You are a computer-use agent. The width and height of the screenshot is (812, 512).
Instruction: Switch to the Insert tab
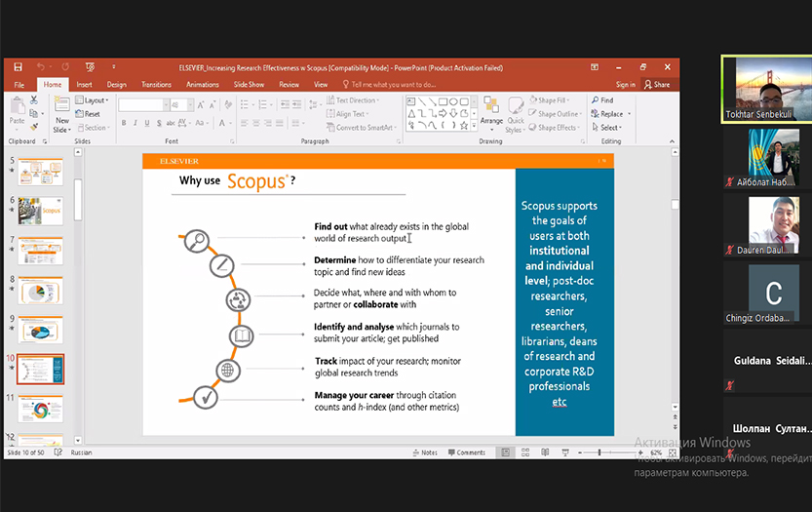pyautogui.click(x=84, y=85)
